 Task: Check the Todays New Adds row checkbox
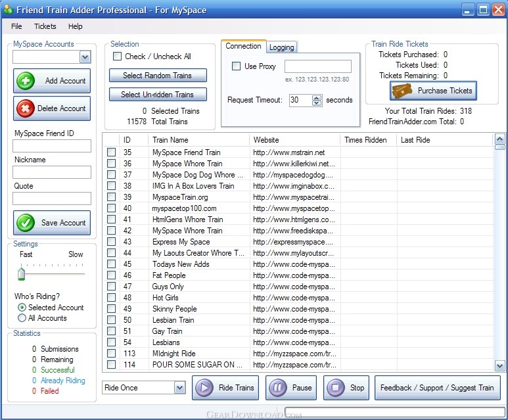pos(112,264)
